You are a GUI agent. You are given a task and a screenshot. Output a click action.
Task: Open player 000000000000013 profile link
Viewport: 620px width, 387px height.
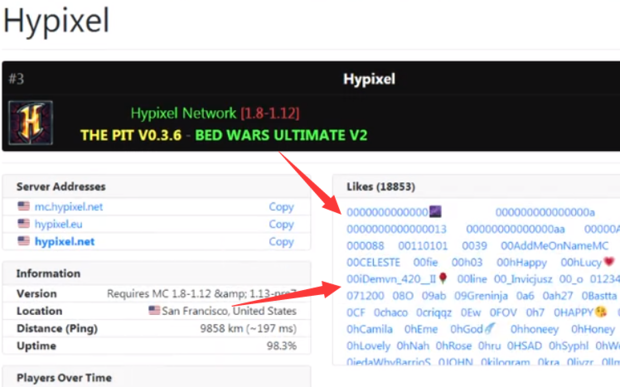pos(396,229)
